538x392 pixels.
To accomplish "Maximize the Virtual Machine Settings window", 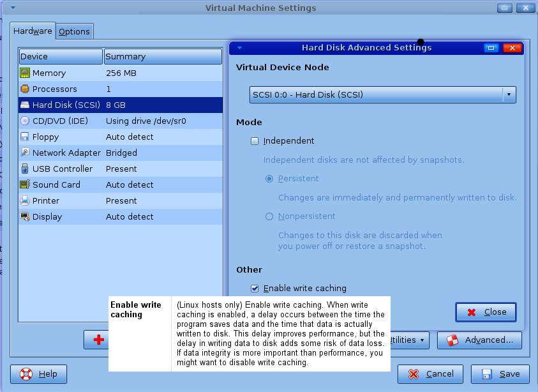I will pos(504,8).
